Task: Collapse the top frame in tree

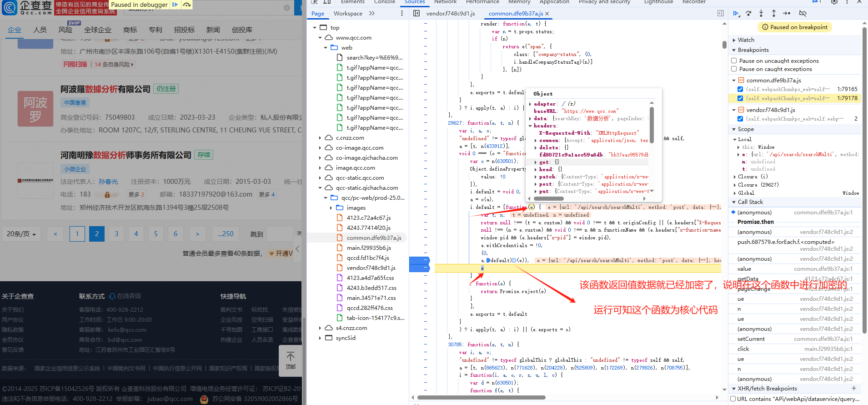Action: (315, 28)
